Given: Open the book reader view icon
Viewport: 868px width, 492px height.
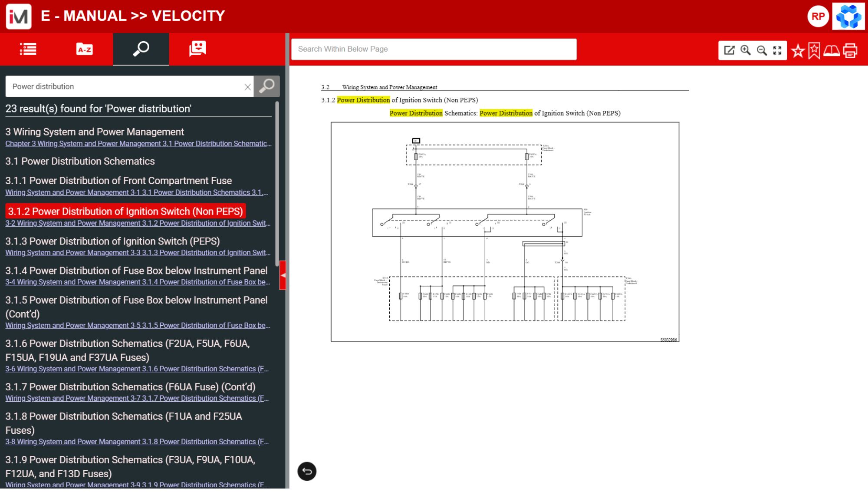Looking at the screenshot, I should [832, 51].
